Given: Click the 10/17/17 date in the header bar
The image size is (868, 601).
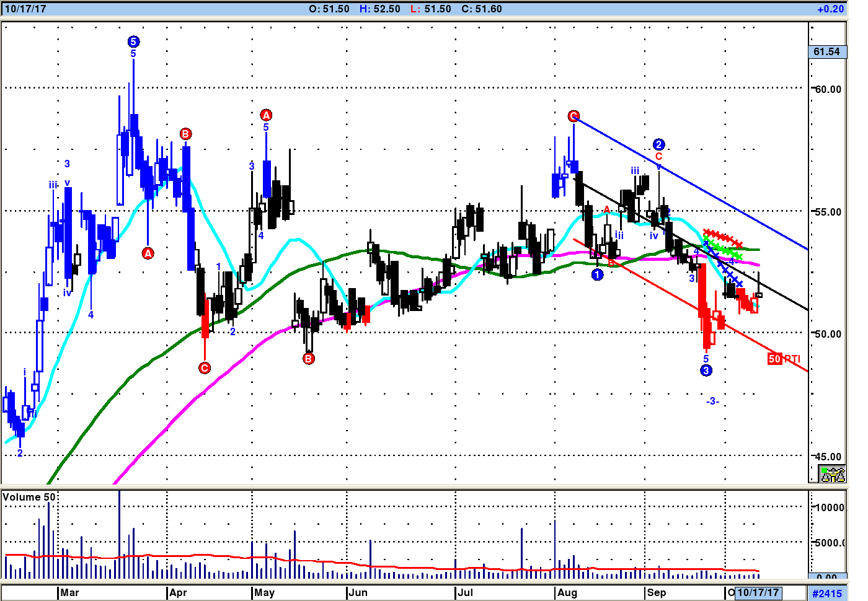Looking at the screenshot, I should pyautogui.click(x=25, y=9).
